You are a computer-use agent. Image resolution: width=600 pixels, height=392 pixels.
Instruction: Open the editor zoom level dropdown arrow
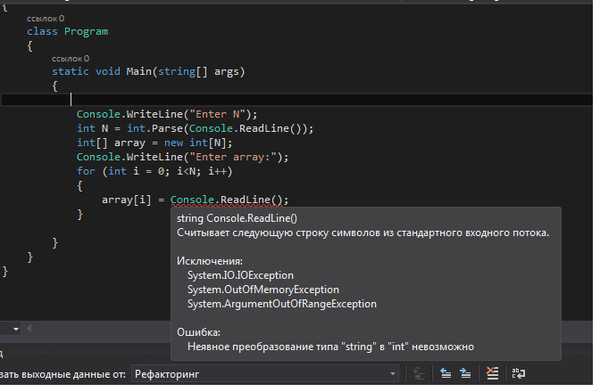(16, 329)
